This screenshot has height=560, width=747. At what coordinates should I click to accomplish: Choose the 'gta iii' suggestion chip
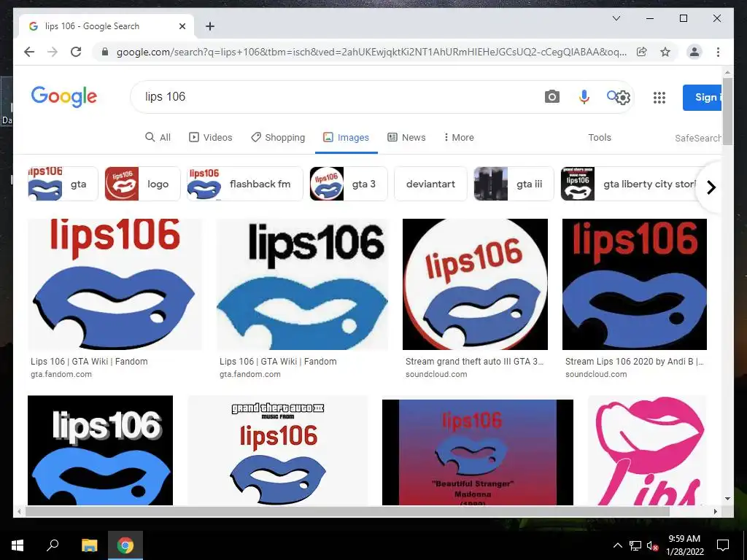tap(514, 184)
